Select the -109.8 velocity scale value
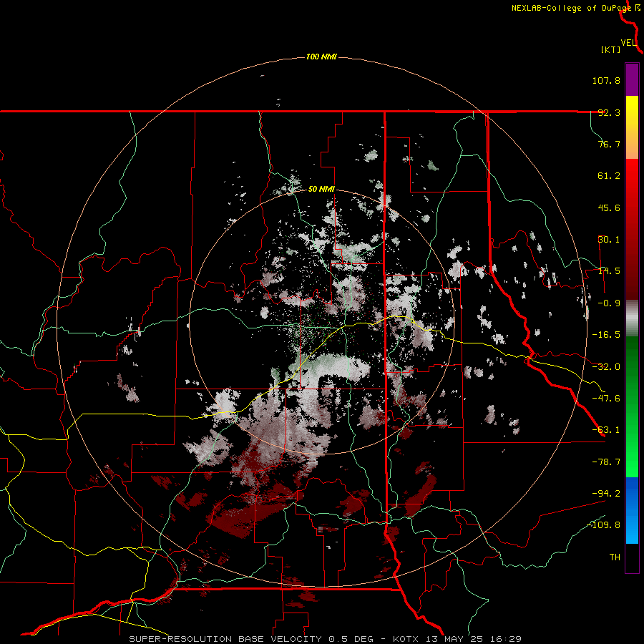The image size is (644, 644). click(x=604, y=525)
